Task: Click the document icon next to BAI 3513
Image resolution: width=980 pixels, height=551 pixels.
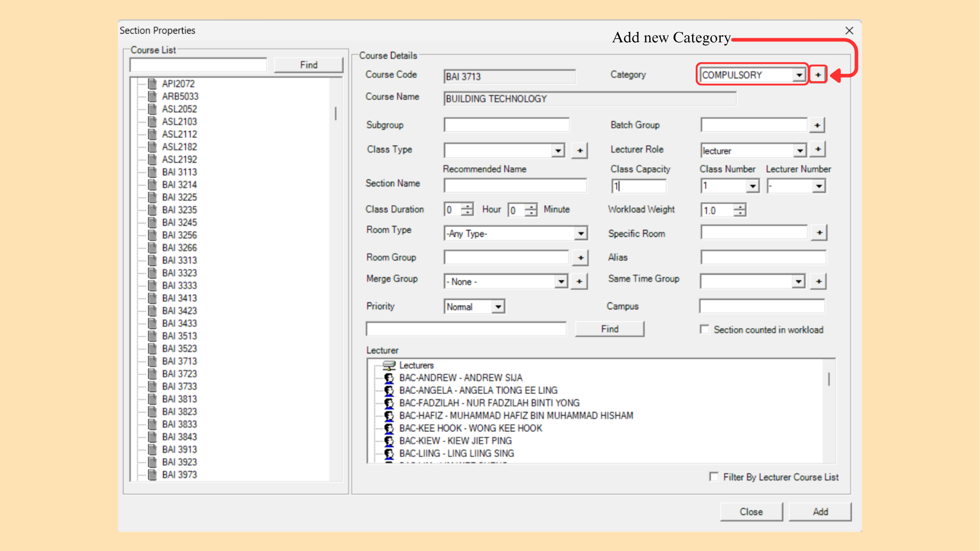Action: [x=152, y=336]
